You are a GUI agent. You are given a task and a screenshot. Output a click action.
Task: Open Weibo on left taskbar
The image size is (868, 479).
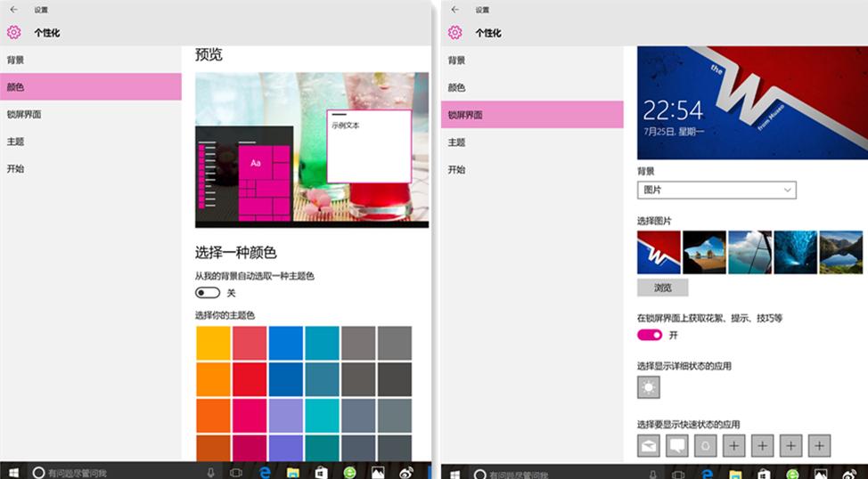[406, 473]
